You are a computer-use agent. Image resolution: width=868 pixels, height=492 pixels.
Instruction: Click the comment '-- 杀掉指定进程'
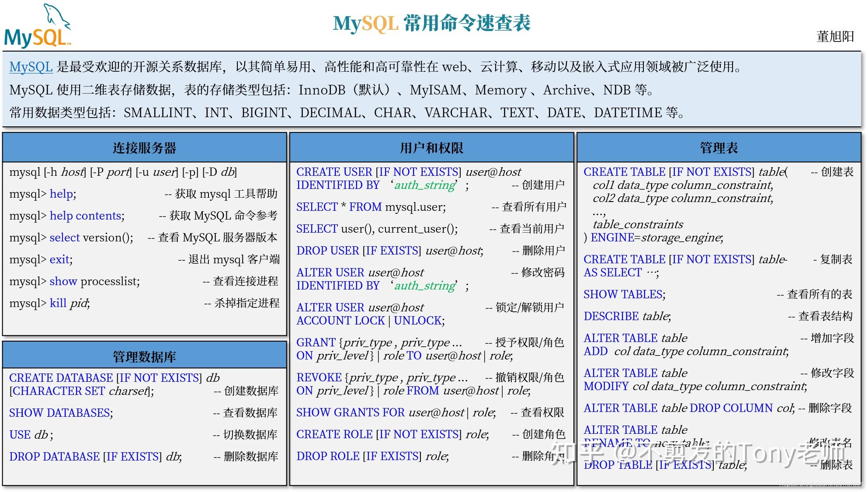pos(242,303)
